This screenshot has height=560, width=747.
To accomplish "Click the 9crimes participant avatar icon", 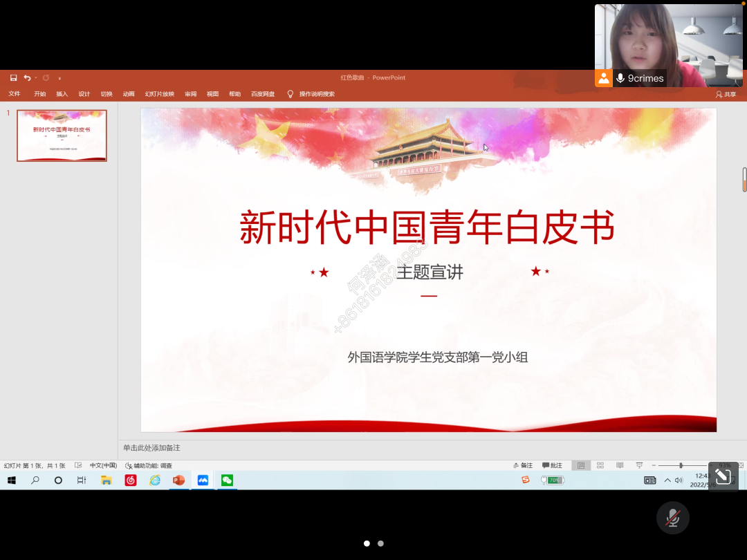I will click(x=603, y=78).
